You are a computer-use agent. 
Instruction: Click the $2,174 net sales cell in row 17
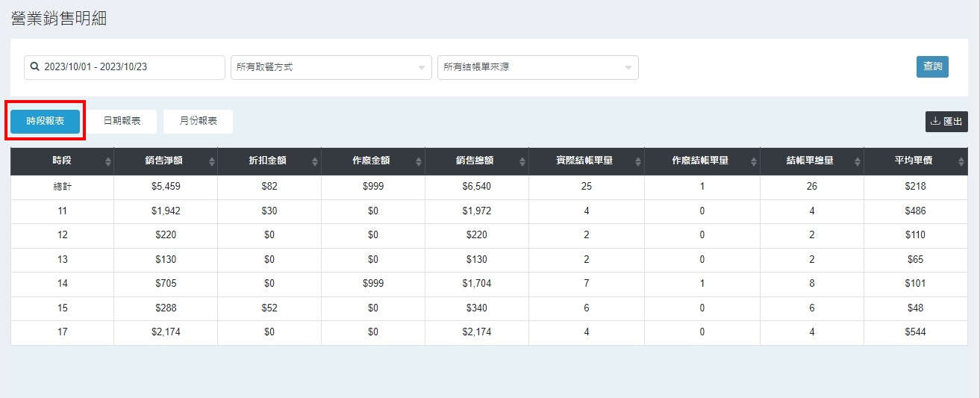[x=166, y=332]
